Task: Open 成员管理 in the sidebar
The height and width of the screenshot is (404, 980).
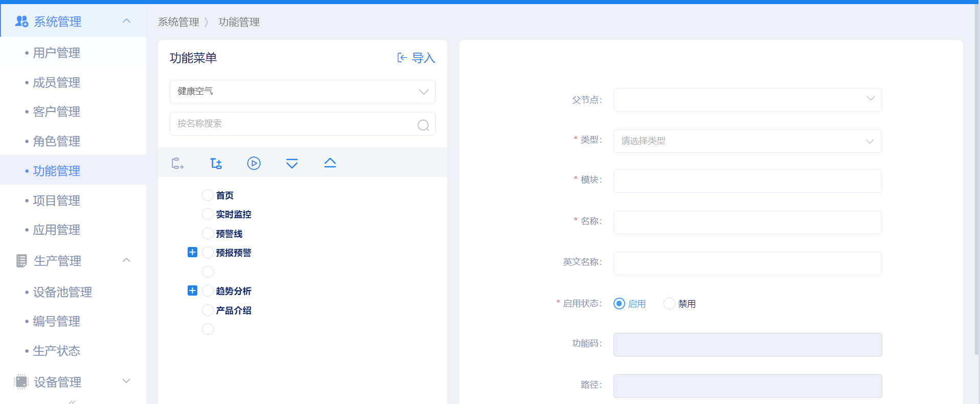Action: coord(73,82)
